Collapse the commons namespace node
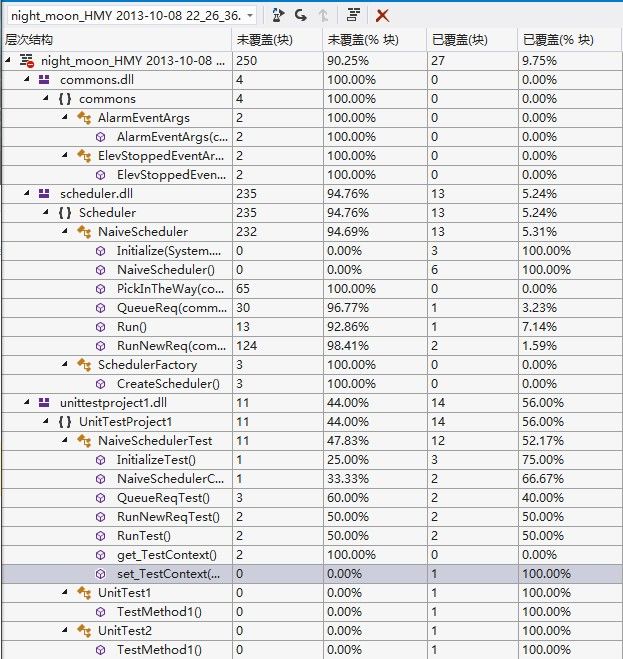 (46, 98)
